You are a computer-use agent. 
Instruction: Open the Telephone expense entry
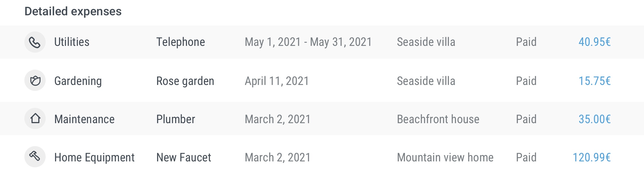click(x=181, y=42)
